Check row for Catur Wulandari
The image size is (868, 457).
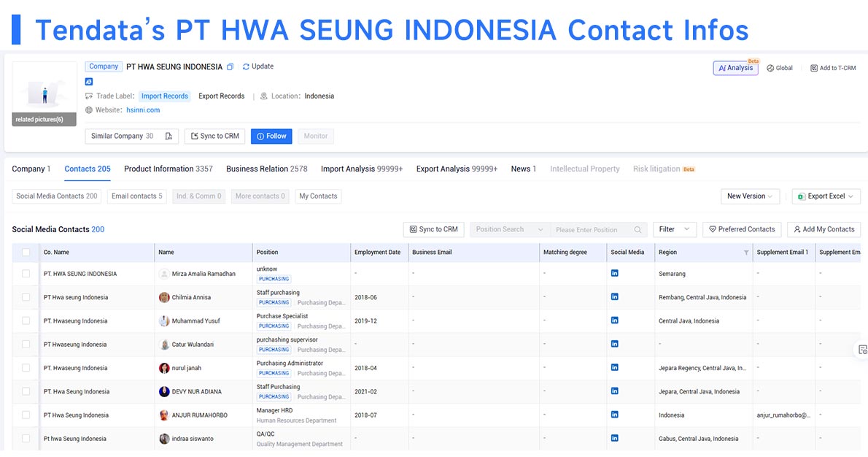tap(26, 345)
